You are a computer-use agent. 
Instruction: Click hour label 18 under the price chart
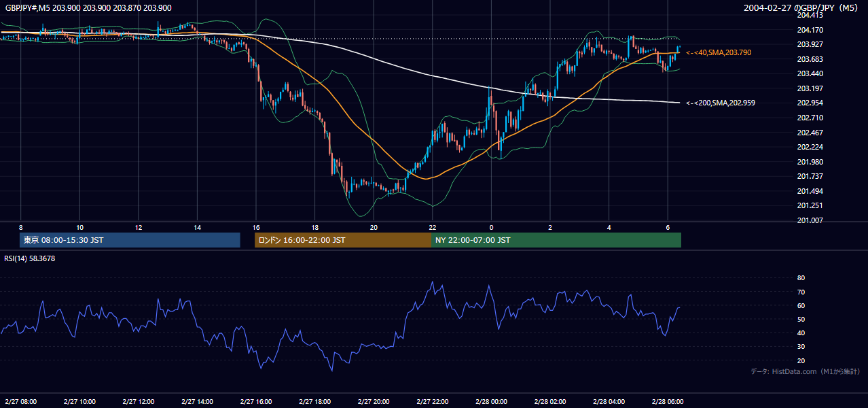[314, 227]
